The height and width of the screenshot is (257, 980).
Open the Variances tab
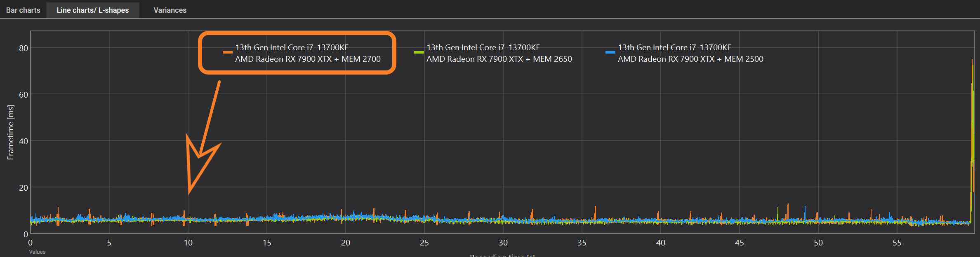pos(170,10)
